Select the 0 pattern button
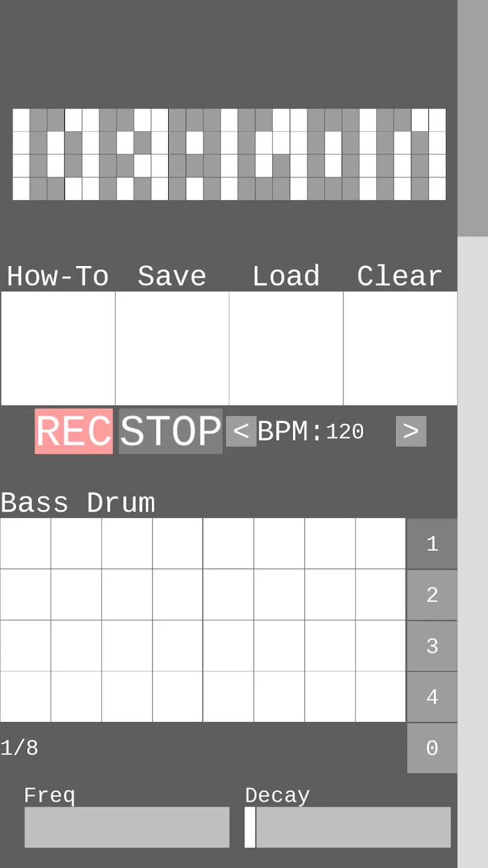Screen dimensions: 488x868 pyautogui.click(x=432, y=748)
